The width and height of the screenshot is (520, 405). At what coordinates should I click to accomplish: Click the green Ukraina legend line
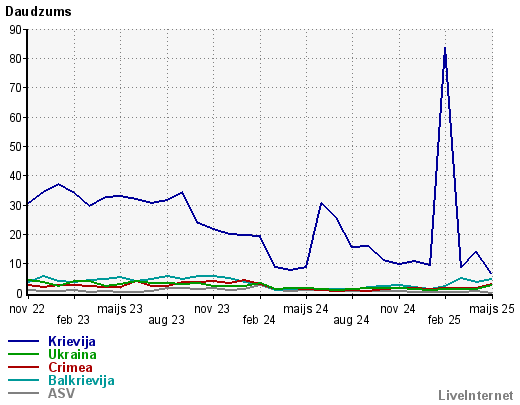(23, 354)
